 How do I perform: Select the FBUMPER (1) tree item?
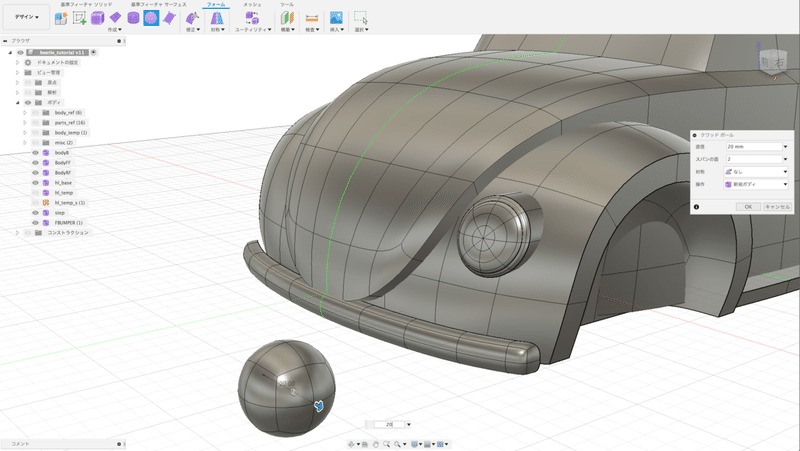(68, 222)
